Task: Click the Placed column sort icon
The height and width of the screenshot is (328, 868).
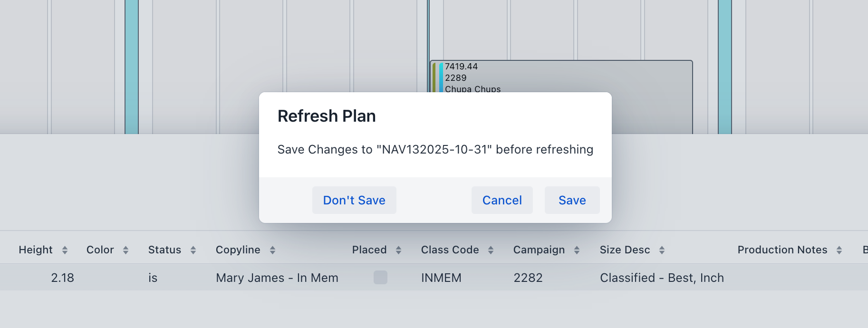Action: 398,250
